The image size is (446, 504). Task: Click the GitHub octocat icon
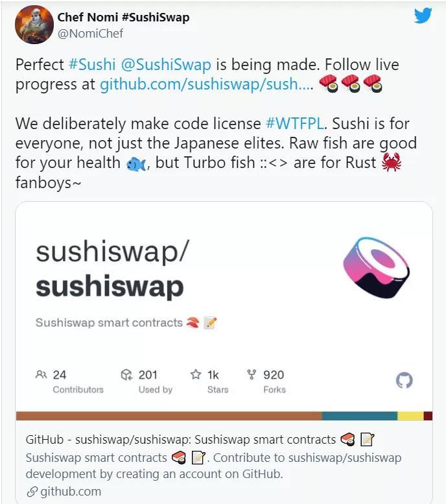click(404, 381)
